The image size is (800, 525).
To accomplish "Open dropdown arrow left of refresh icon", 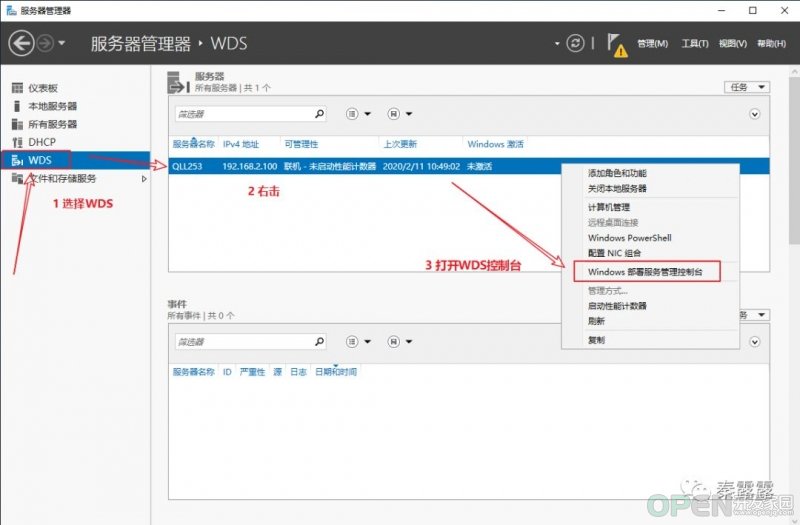I will coord(557,44).
